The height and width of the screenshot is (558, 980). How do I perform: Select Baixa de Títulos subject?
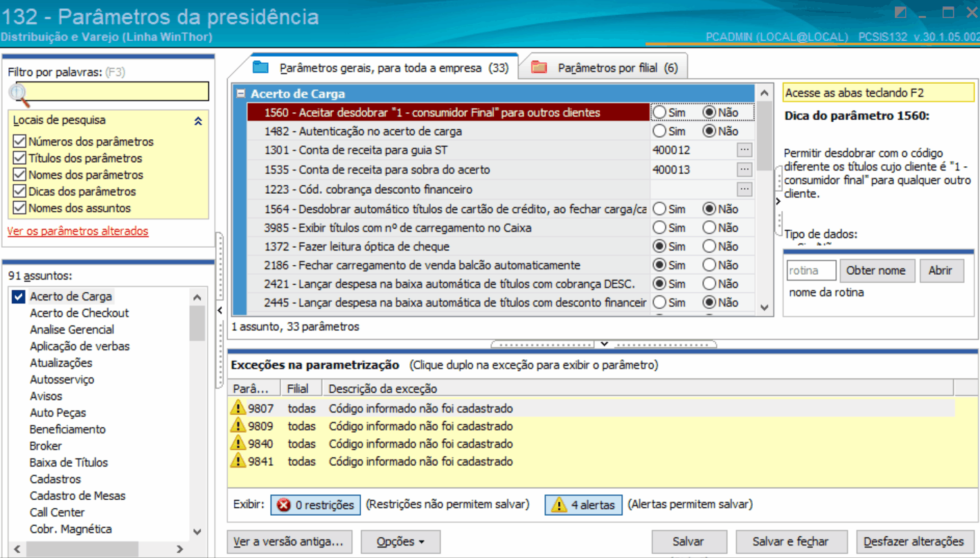69,462
